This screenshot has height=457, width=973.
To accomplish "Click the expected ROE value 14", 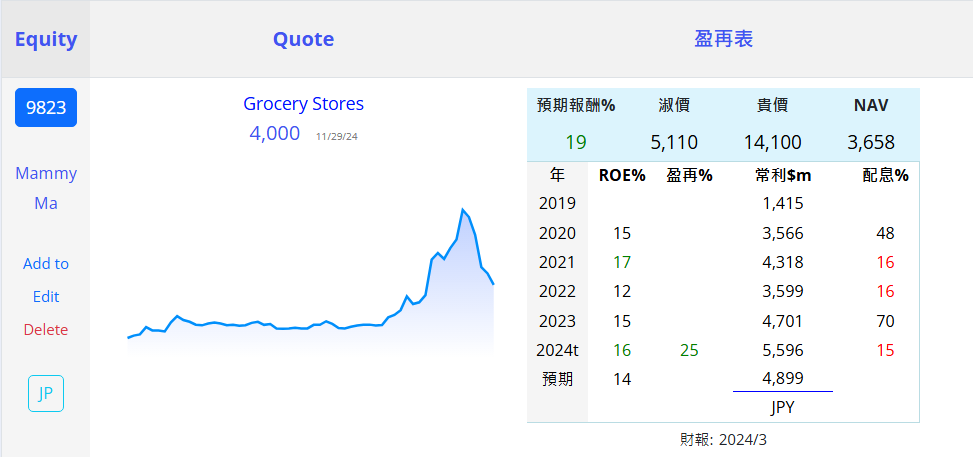I will click(622, 379).
